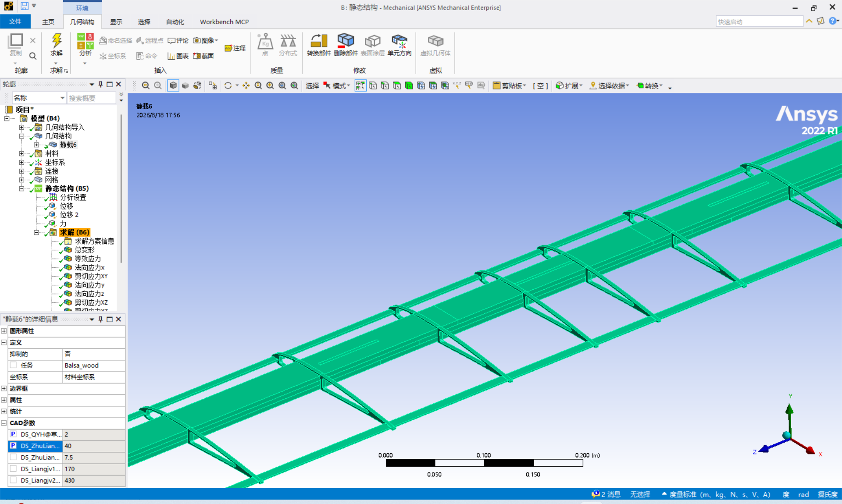Click the 删除部件 delete part icon
Image resolution: width=842 pixels, height=504 pixels.
click(346, 41)
